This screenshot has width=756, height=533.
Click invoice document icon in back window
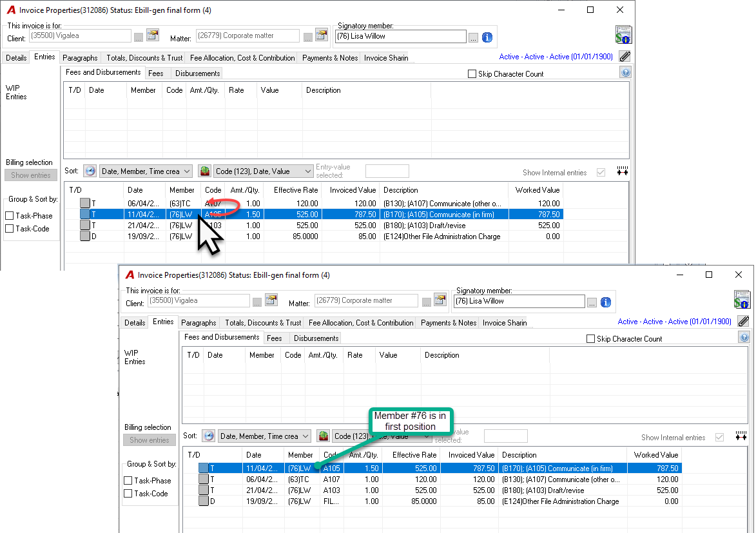point(623,35)
